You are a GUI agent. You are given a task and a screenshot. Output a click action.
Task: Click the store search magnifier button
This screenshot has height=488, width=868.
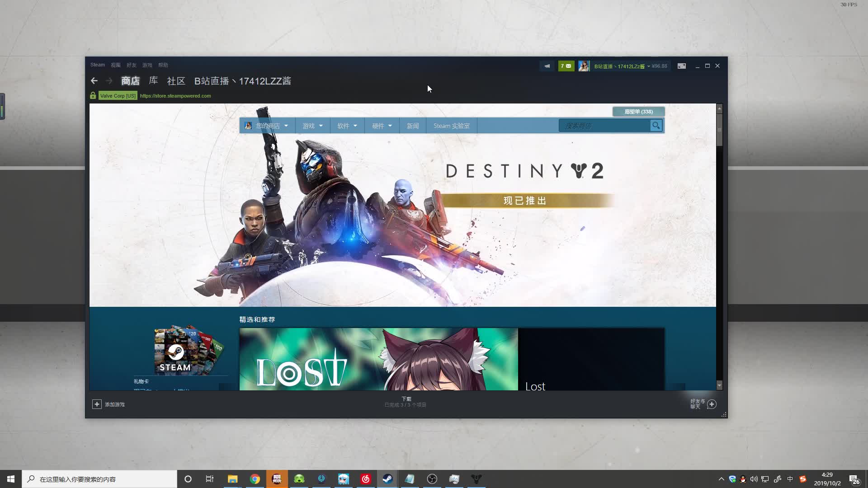point(656,126)
